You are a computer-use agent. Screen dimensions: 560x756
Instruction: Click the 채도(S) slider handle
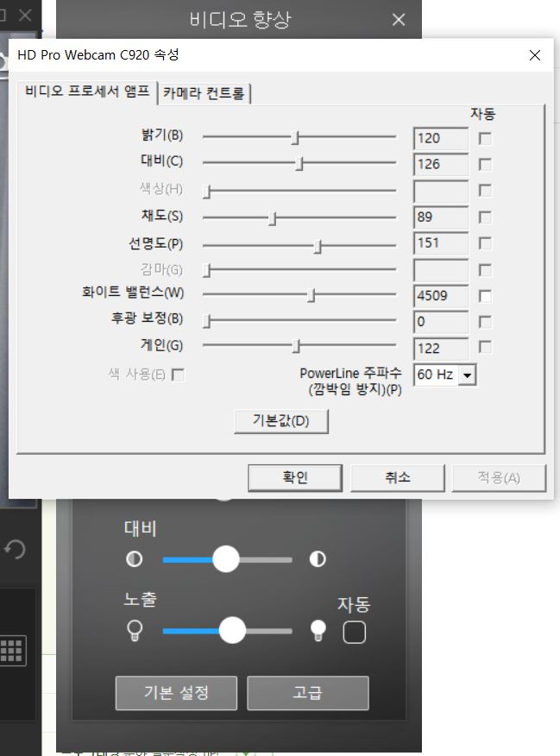273,218
